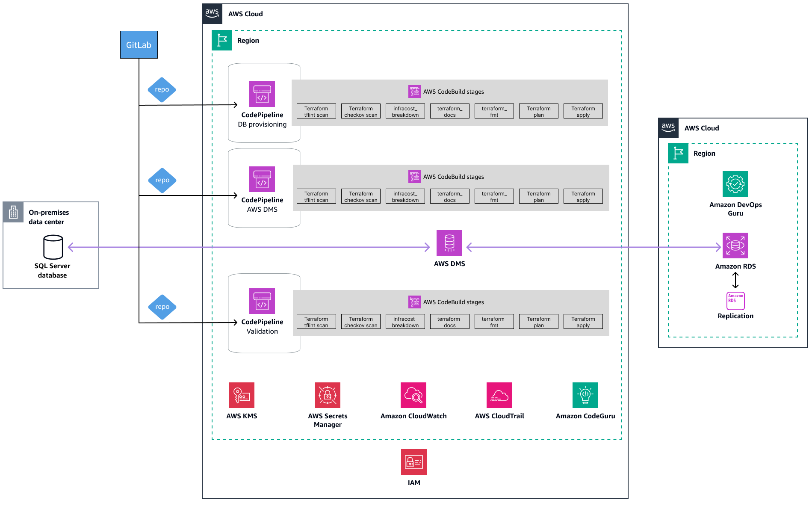This screenshot has height=509, width=812.
Task: Click the repo diamond above CodePipeline DB provisioning
Action: tap(162, 90)
